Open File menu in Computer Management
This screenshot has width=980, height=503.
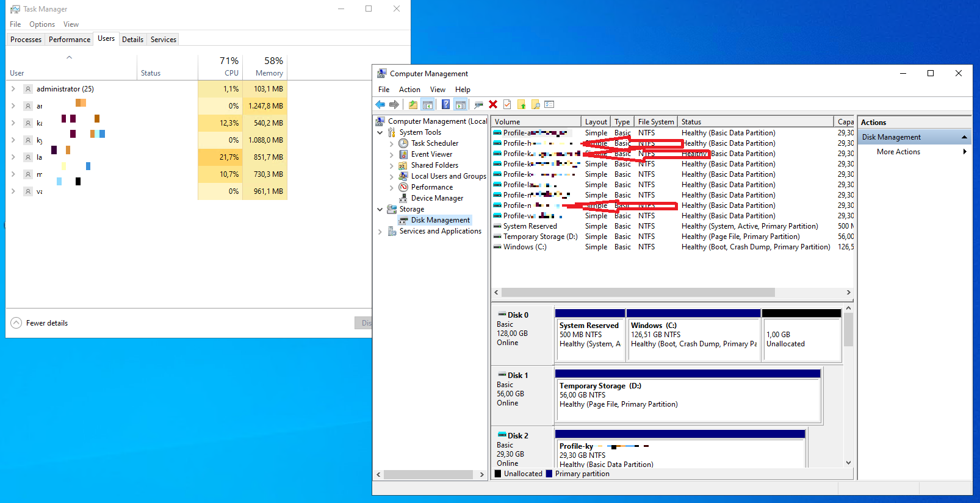(x=384, y=90)
